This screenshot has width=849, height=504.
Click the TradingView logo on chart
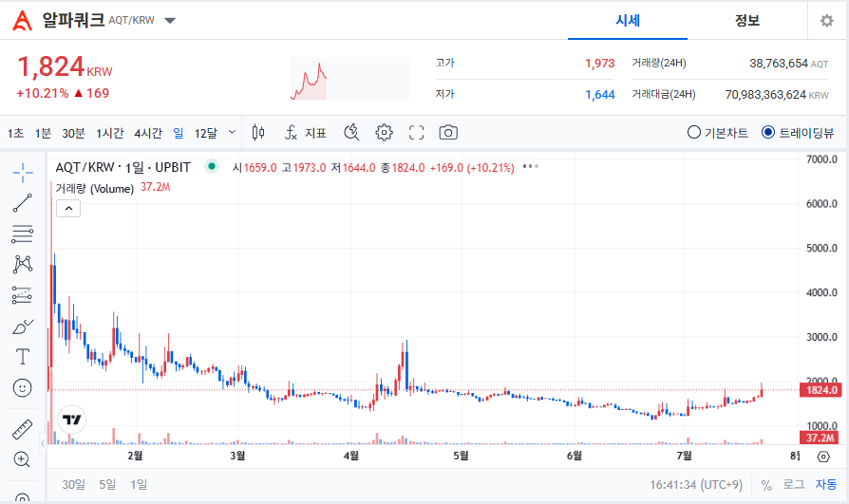72,420
